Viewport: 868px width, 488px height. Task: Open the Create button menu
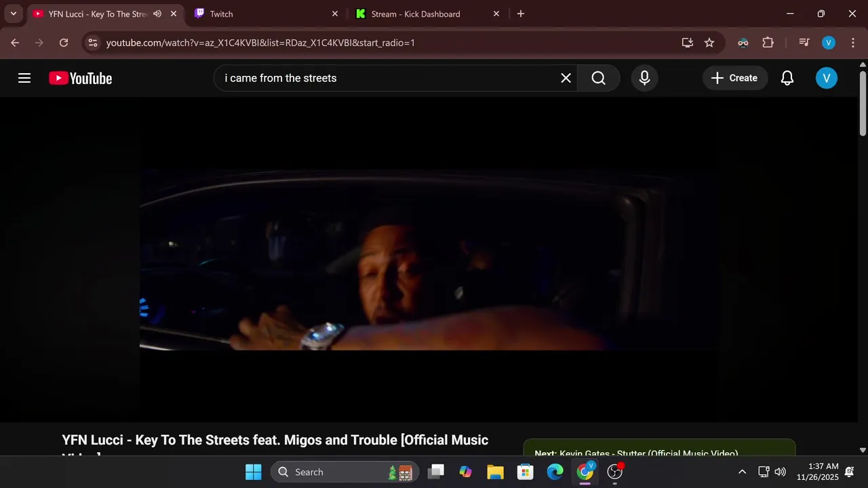coord(734,78)
